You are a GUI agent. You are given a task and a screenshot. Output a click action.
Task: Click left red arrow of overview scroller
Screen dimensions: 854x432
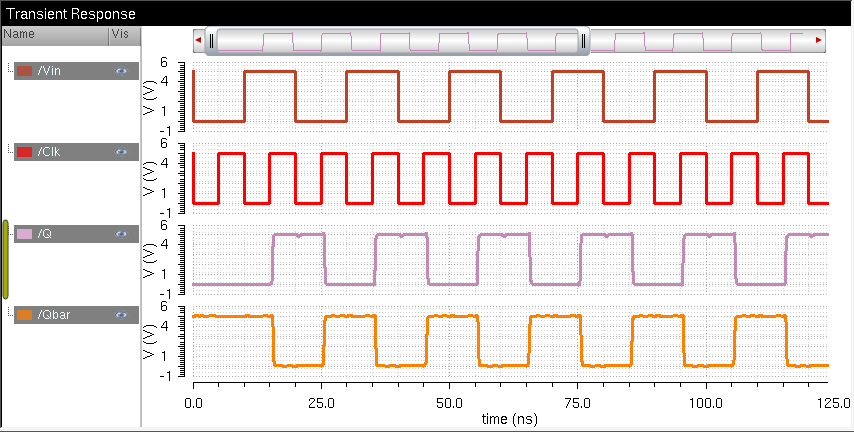[199, 40]
